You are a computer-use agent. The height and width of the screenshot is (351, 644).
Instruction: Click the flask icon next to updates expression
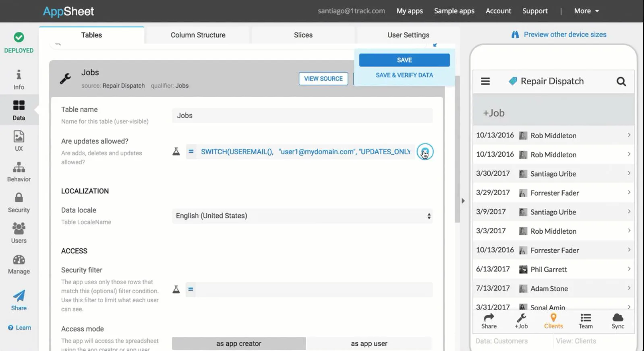point(176,152)
